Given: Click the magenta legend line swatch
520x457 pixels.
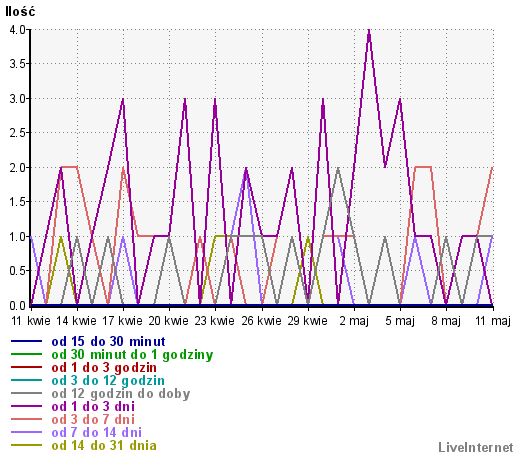Looking at the screenshot, I should pos(26,406).
